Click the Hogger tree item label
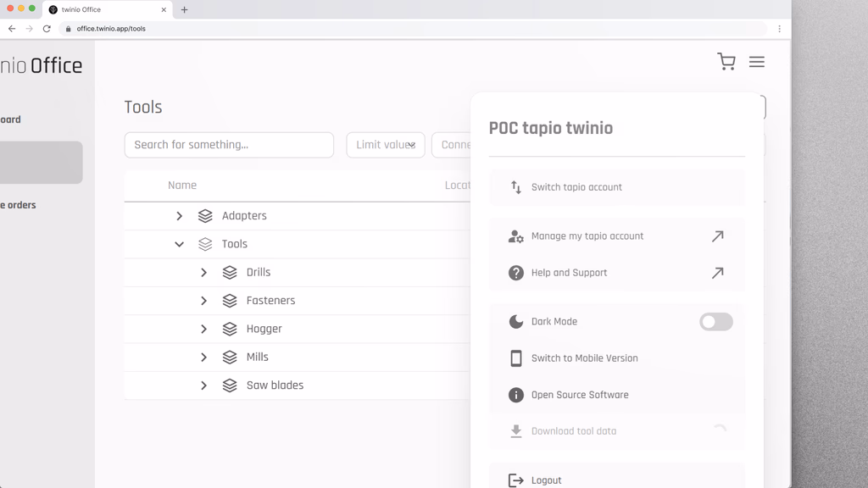The width and height of the screenshot is (868, 488). [x=264, y=329]
